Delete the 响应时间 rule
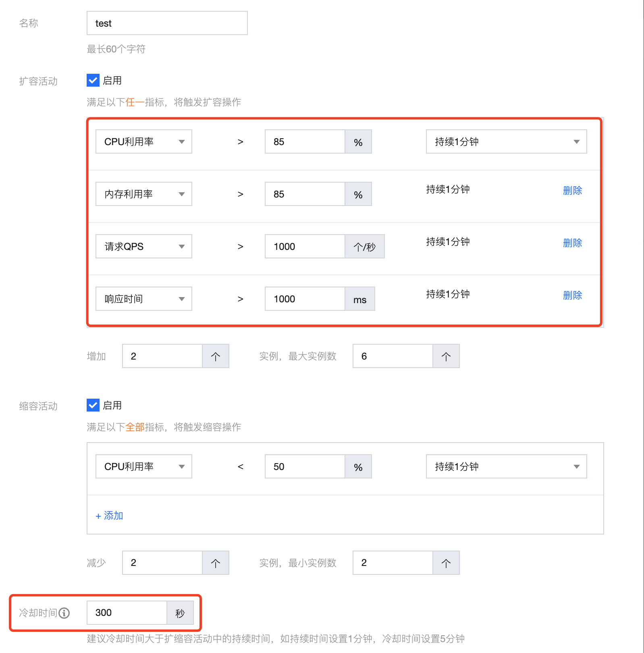 pyautogui.click(x=572, y=295)
